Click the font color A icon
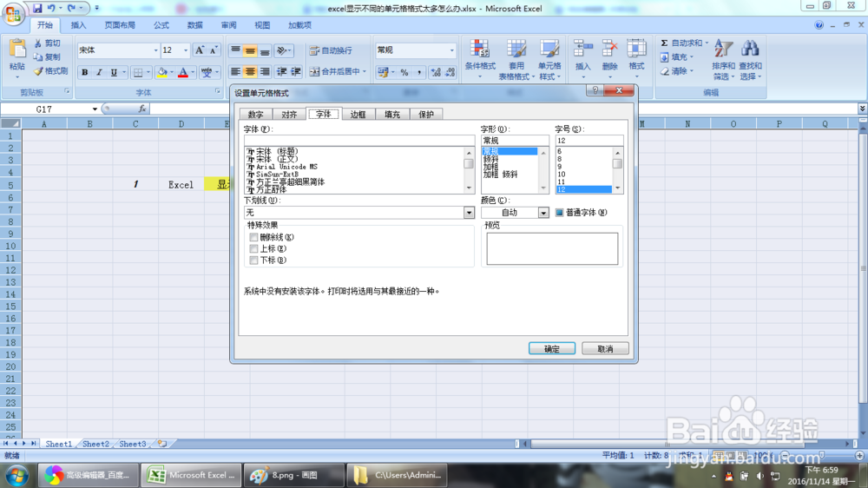 182,72
